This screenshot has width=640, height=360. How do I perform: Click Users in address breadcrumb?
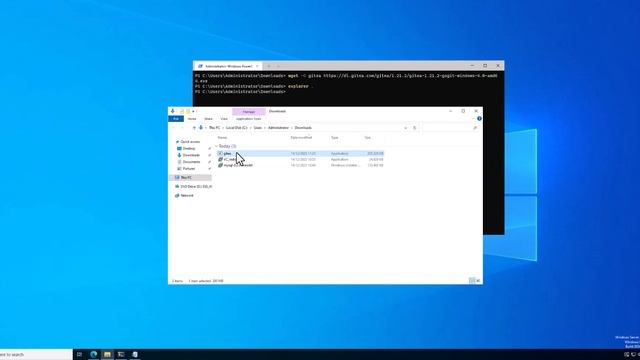tap(258, 128)
